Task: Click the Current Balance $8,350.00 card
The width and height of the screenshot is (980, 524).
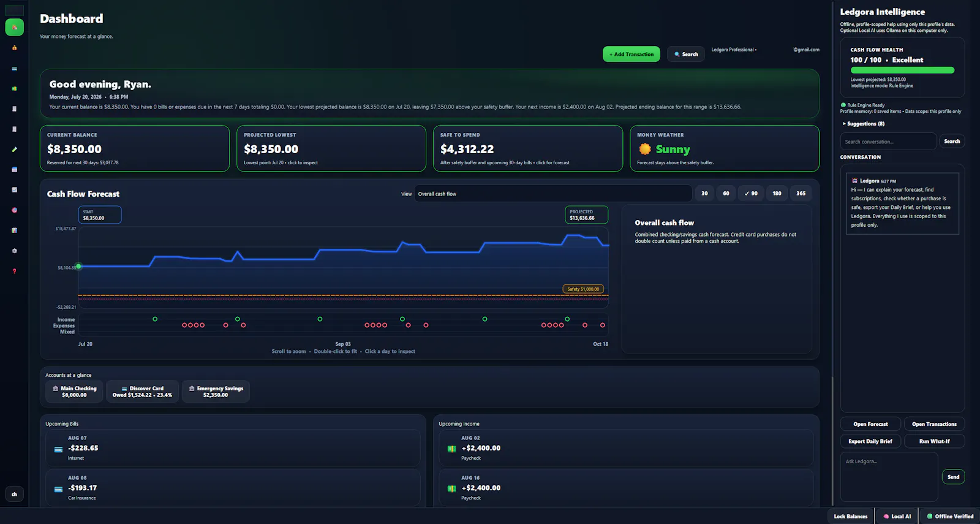Action: (135, 148)
